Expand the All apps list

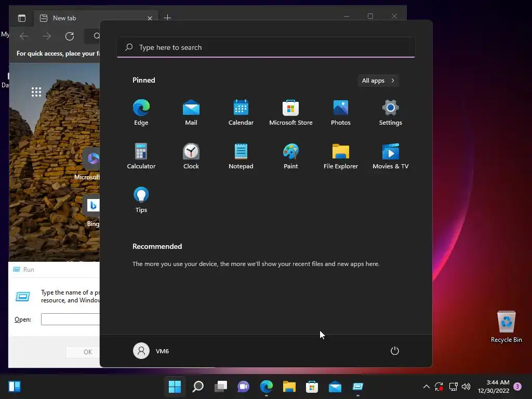[x=378, y=81]
